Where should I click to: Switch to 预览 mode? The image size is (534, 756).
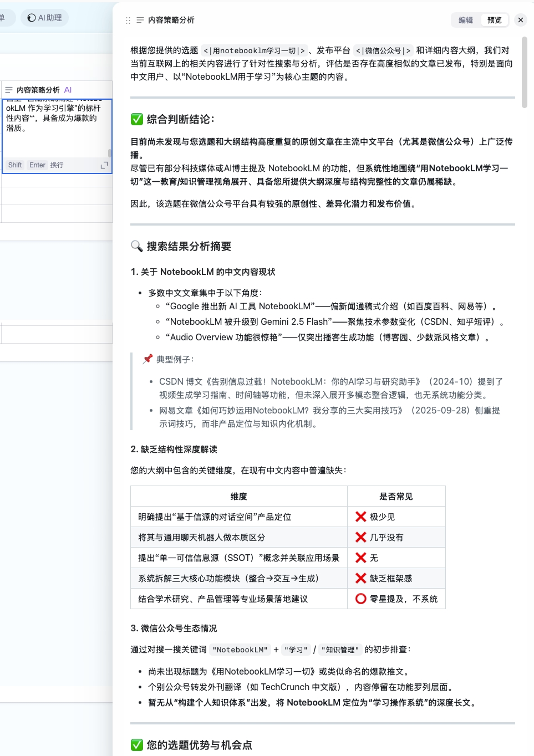(495, 20)
